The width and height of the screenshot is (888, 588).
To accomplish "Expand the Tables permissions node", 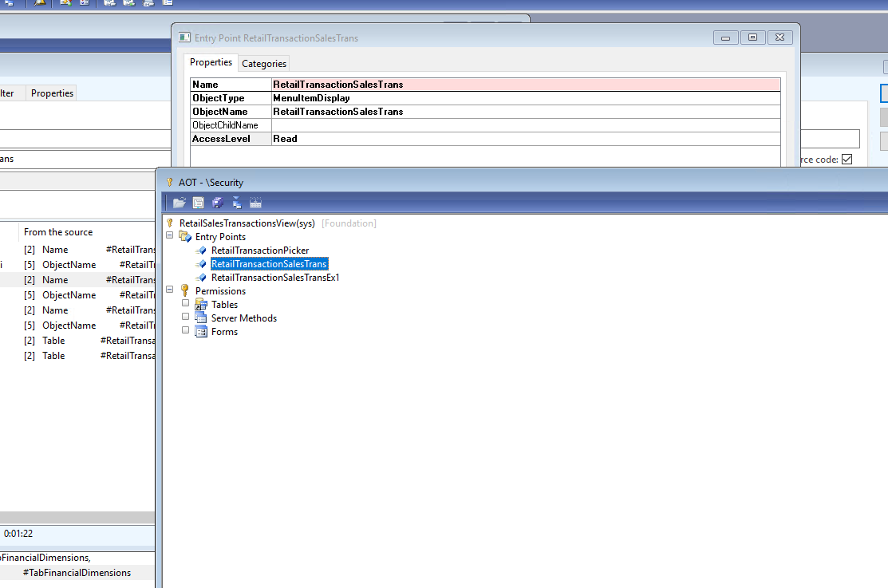I will click(185, 303).
